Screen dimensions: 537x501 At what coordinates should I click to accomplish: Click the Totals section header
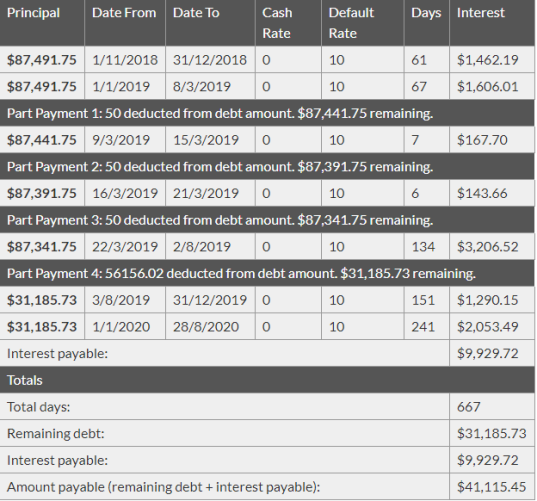[x=267, y=380]
